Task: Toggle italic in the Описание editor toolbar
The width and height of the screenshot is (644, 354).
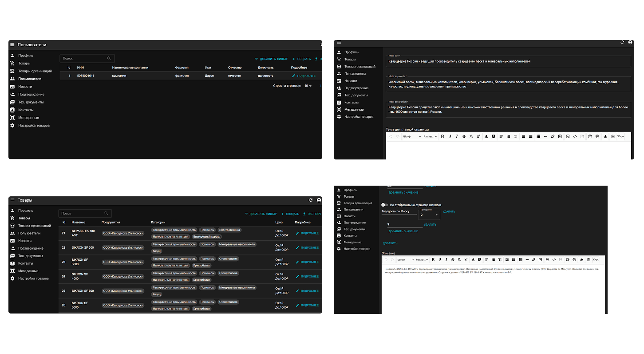Action: point(446,259)
